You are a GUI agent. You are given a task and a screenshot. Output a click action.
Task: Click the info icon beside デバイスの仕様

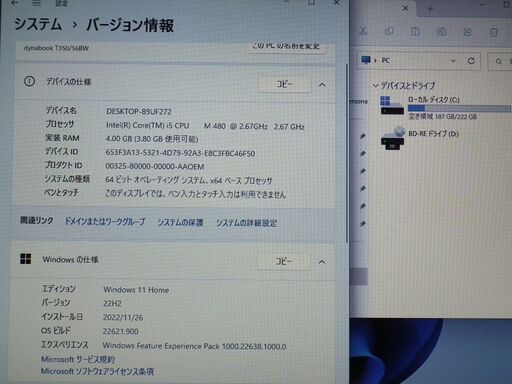29,81
